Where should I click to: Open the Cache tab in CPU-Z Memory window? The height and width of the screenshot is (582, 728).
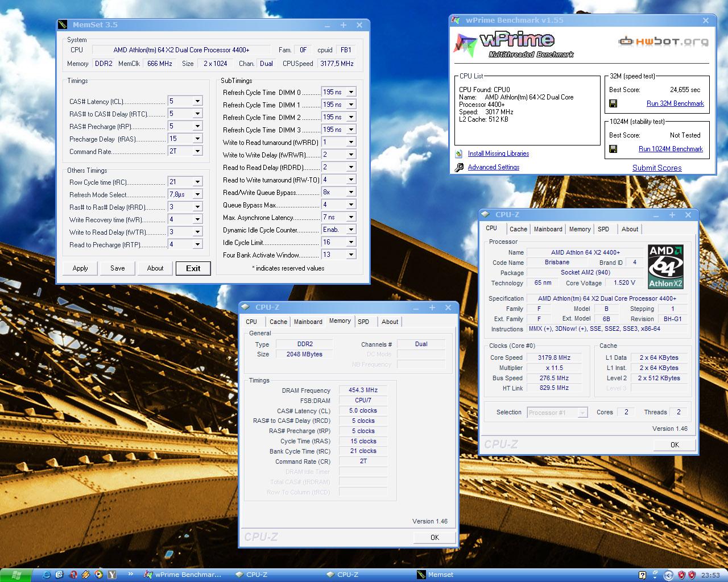pyautogui.click(x=278, y=322)
